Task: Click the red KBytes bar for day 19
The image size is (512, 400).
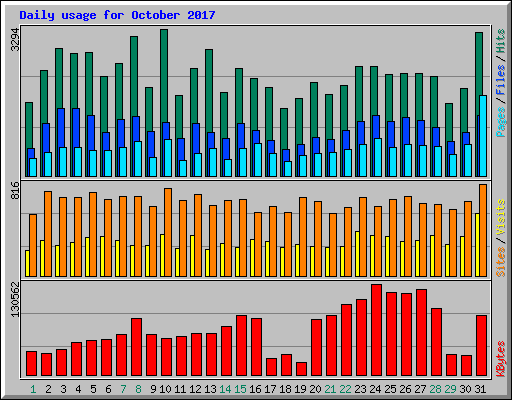Action: 301,369
